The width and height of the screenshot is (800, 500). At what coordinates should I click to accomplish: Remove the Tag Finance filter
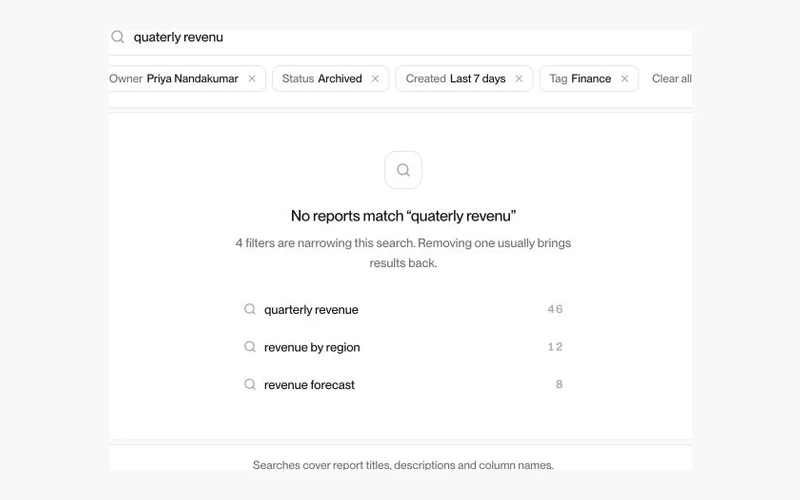(x=624, y=79)
